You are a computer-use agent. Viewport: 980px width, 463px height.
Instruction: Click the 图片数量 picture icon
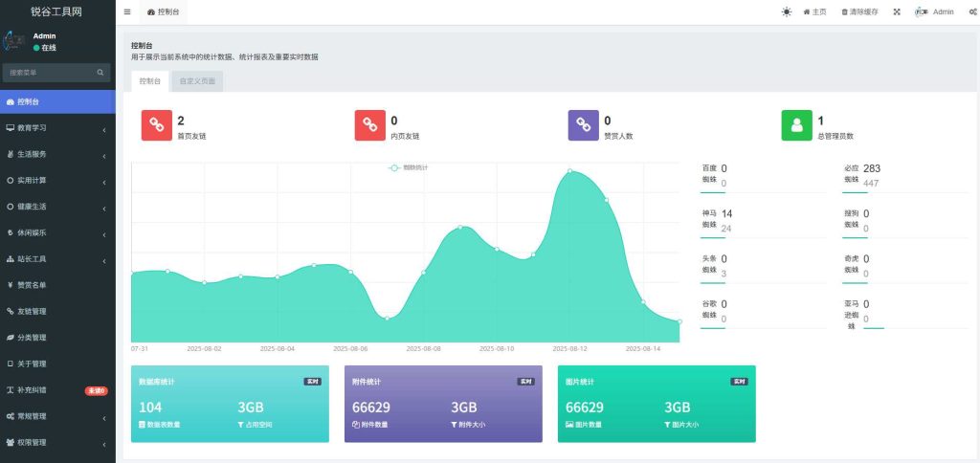tap(569, 425)
